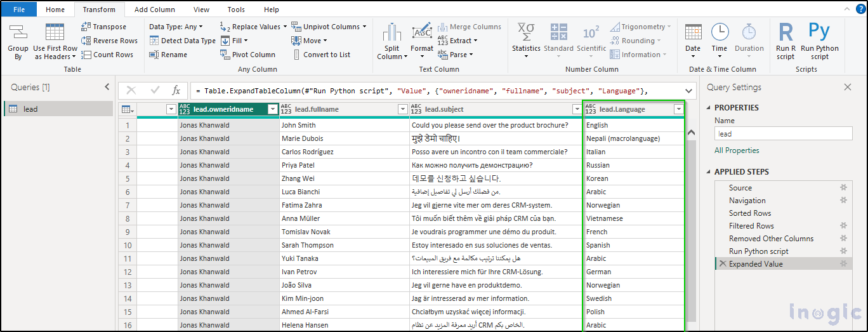
Task: Click the Group By icon
Action: click(18, 32)
